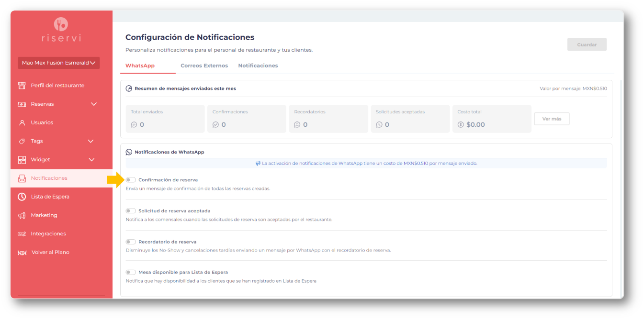Viewport: 644px width, 319px height.
Task: Click the Ver más button
Action: pos(552,119)
